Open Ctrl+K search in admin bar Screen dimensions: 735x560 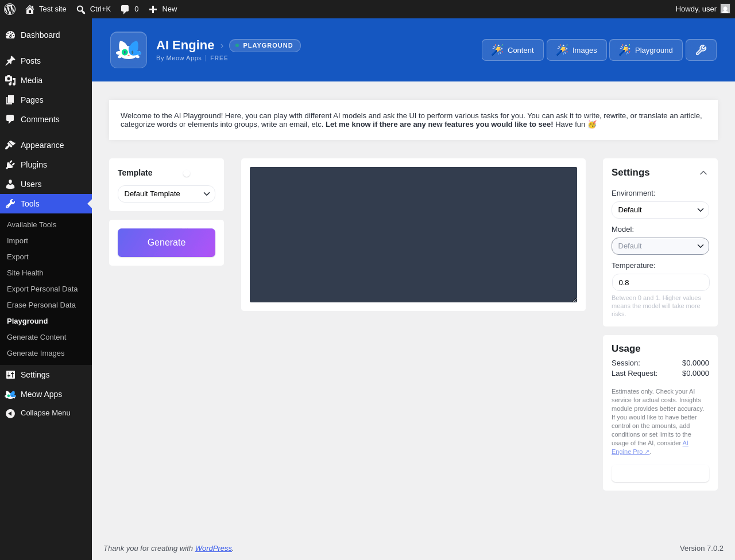[x=94, y=9]
